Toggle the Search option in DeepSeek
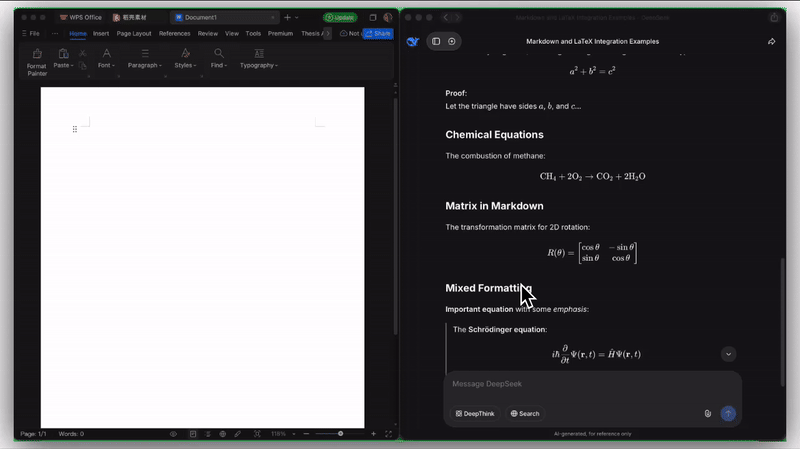 pos(524,413)
